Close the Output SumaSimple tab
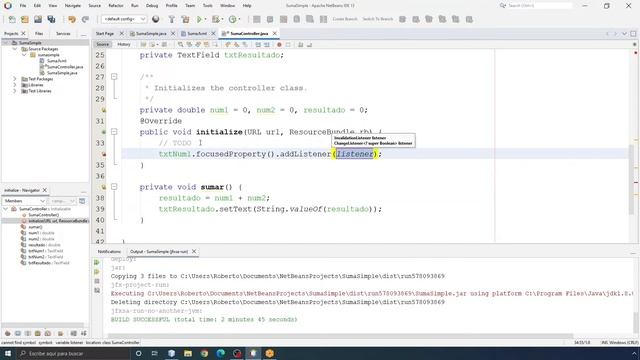The width and height of the screenshot is (640, 360). tap(194, 251)
